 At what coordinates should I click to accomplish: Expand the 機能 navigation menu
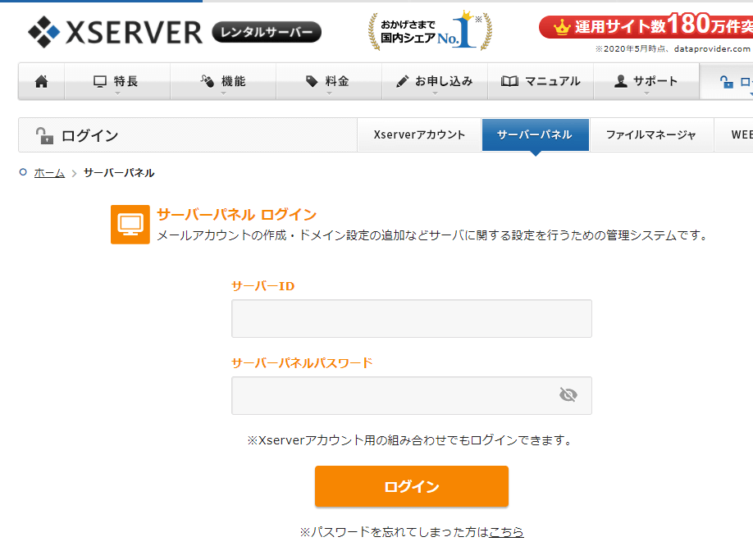click(223, 81)
